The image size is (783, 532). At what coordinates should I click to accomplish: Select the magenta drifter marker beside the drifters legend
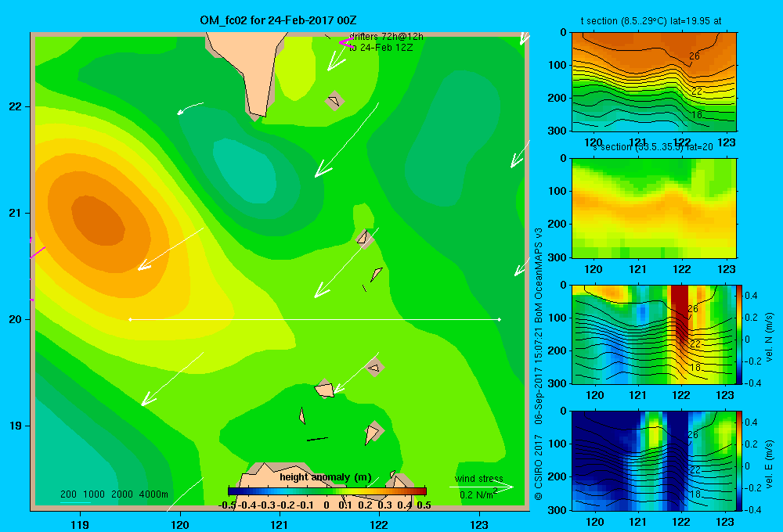(345, 42)
